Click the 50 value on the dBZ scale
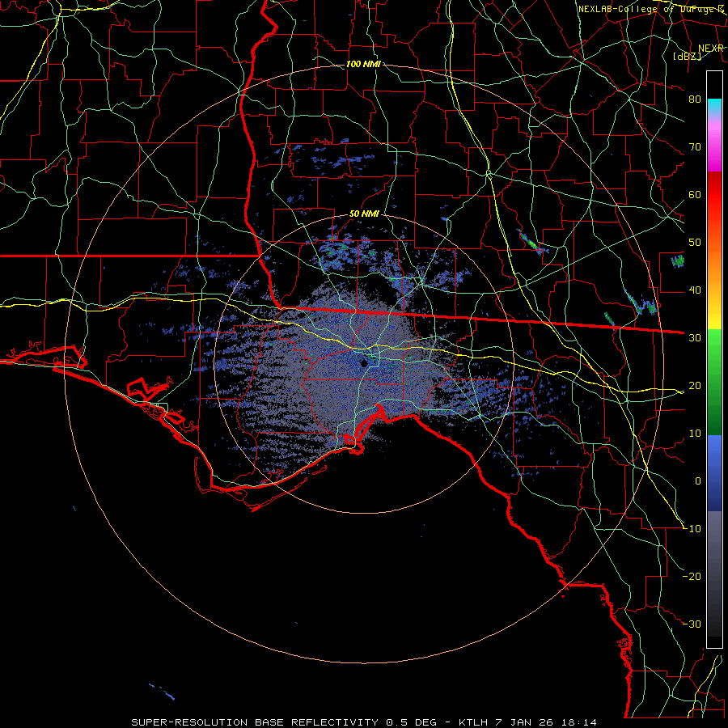Viewport: 728px width, 728px height. [x=695, y=243]
